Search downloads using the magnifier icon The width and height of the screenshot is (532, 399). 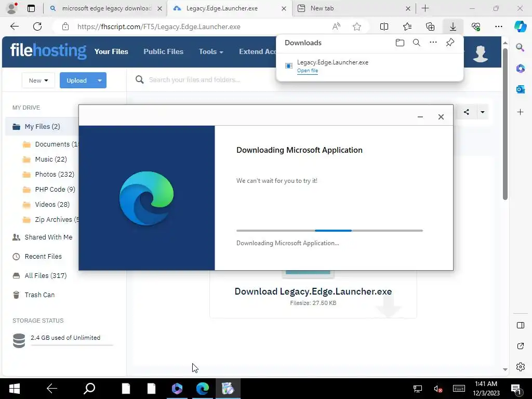(x=417, y=43)
